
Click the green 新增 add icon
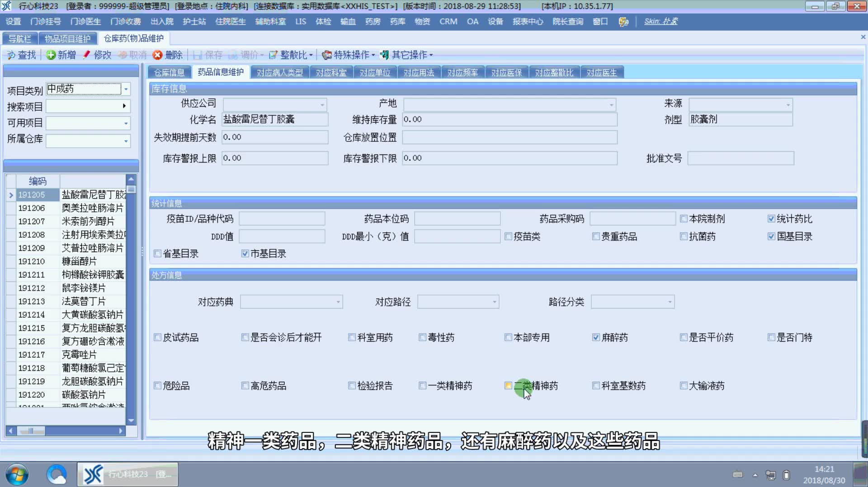(51, 55)
